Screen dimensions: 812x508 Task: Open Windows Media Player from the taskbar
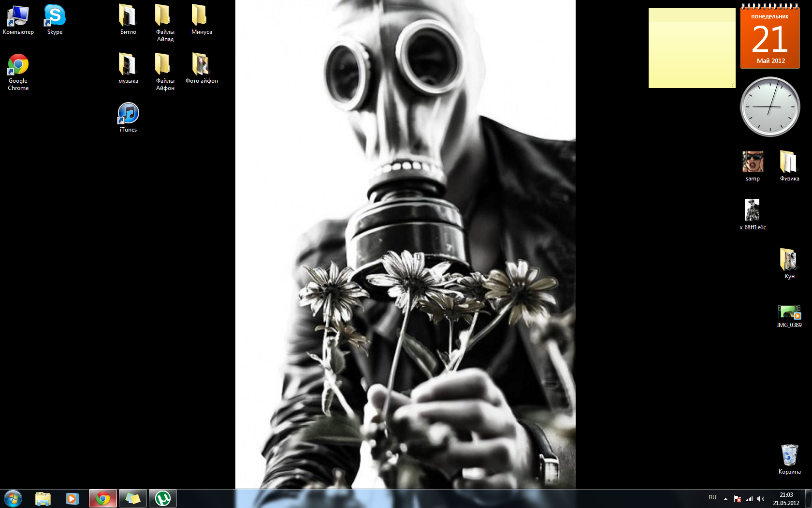pos(72,498)
